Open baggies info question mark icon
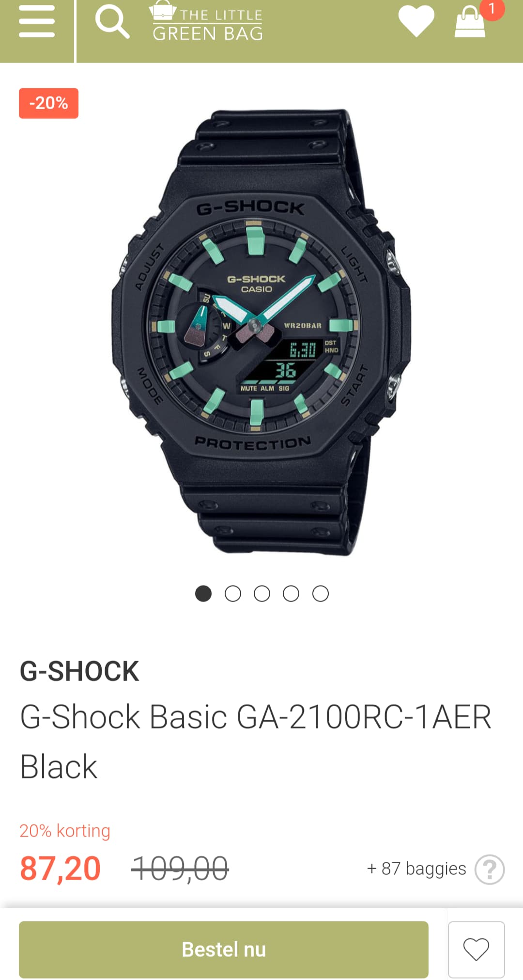The height and width of the screenshot is (980, 523). pyautogui.click(x=490, y=869)
